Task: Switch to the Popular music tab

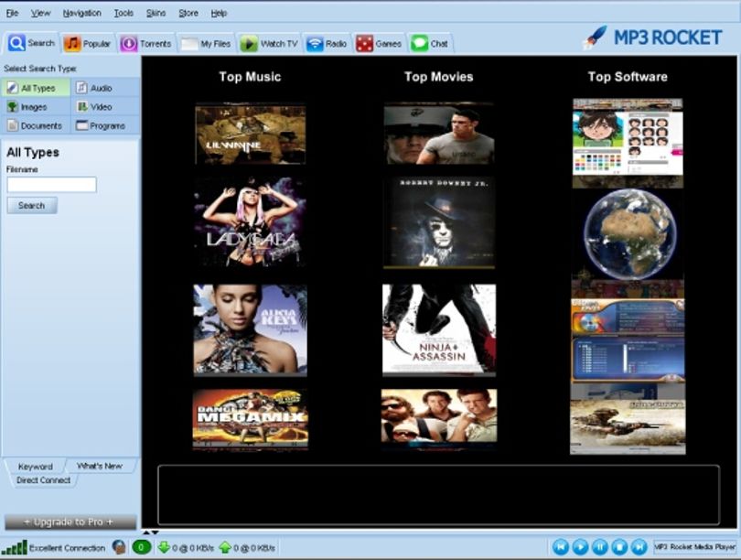Action: [x=88, y=44]
